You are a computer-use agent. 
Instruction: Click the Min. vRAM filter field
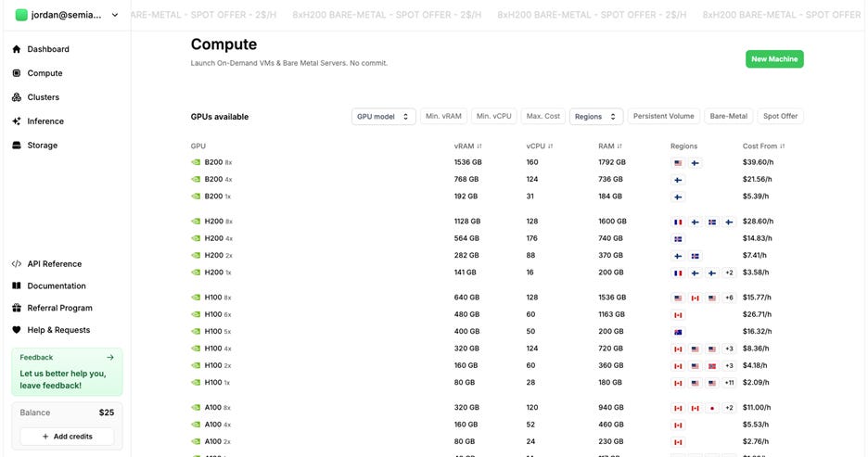(443, 116)
